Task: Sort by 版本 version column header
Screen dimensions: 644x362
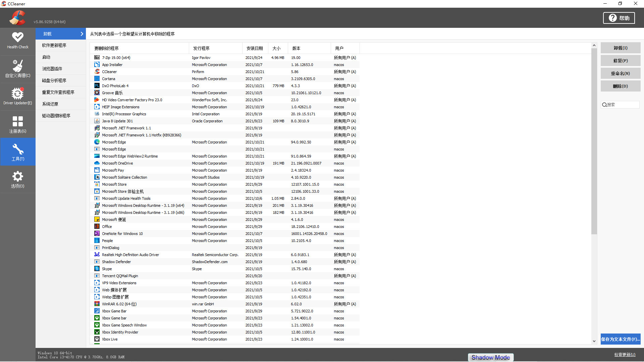Action: pyautogui.click(x=310, y=48)
